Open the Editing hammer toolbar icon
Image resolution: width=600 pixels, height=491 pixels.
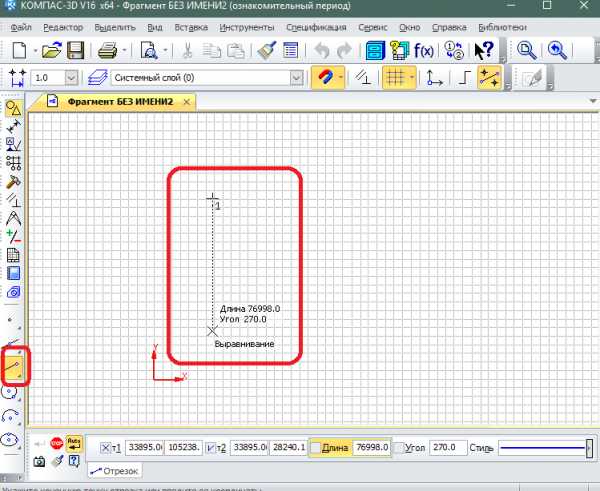13,182
